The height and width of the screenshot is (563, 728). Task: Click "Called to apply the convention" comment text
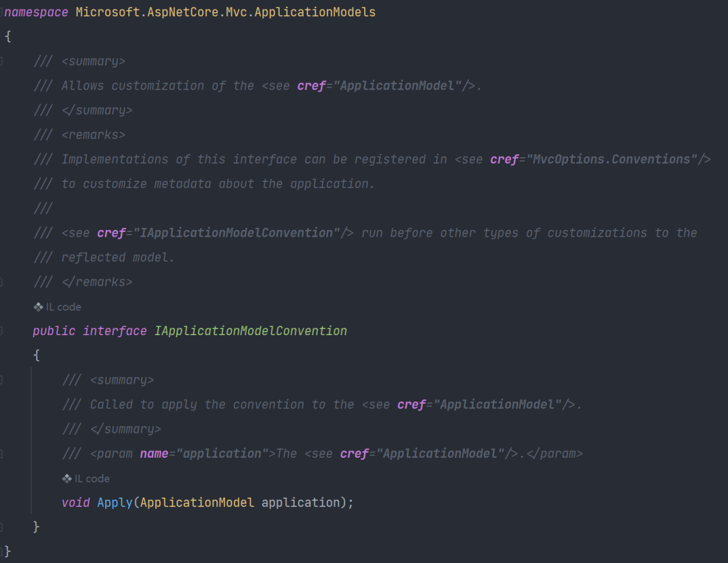coord(198,405)
